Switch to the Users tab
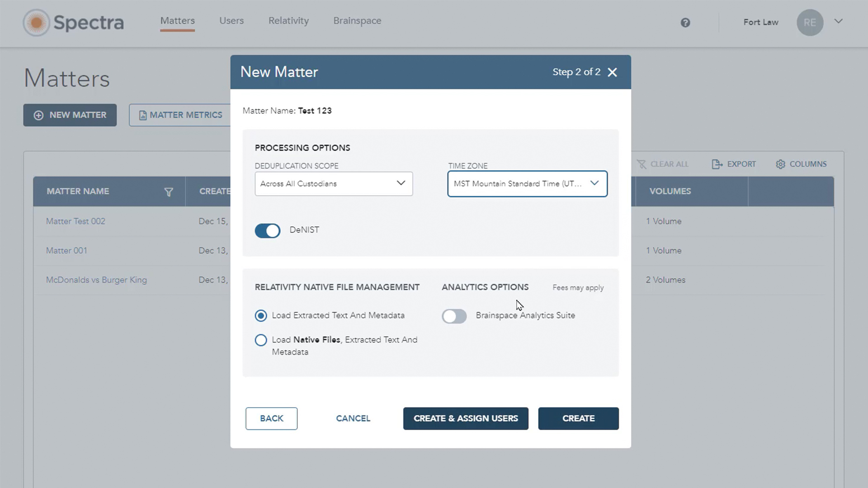Viewport: 868px width, 488px height. (x=231, y=21)
